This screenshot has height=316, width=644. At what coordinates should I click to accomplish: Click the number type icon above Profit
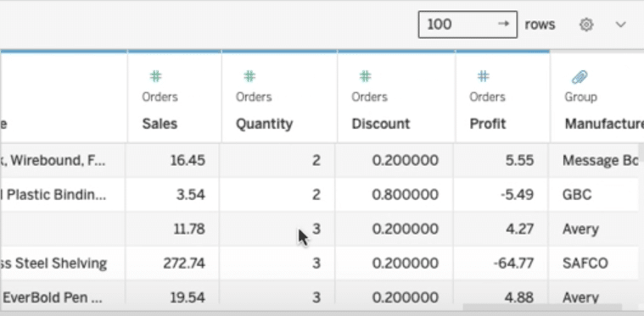tap(484, 76)
